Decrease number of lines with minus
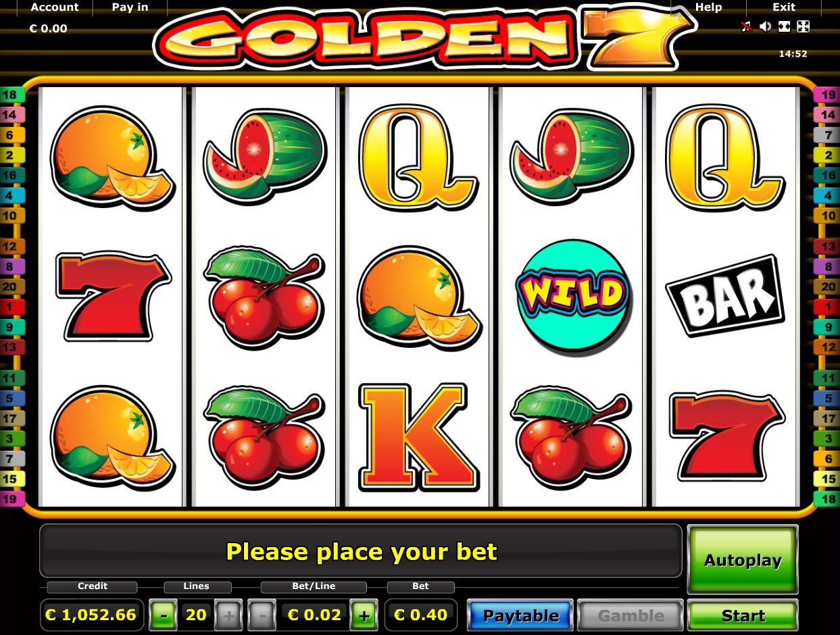Screen dimensions: 840x635 point(164,615)
